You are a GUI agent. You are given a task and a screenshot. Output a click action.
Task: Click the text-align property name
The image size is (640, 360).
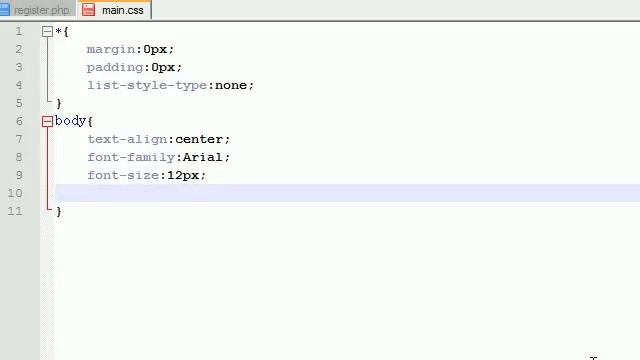(127, 140)
